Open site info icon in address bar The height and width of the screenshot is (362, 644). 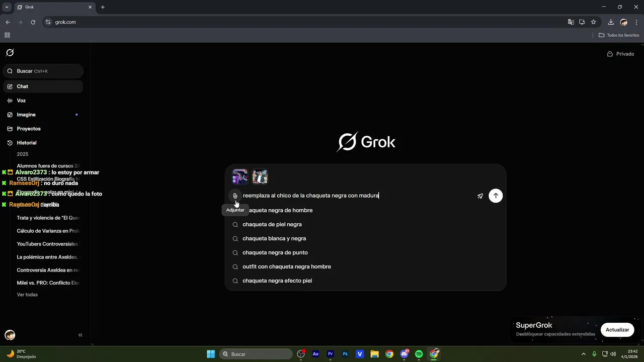48,22
